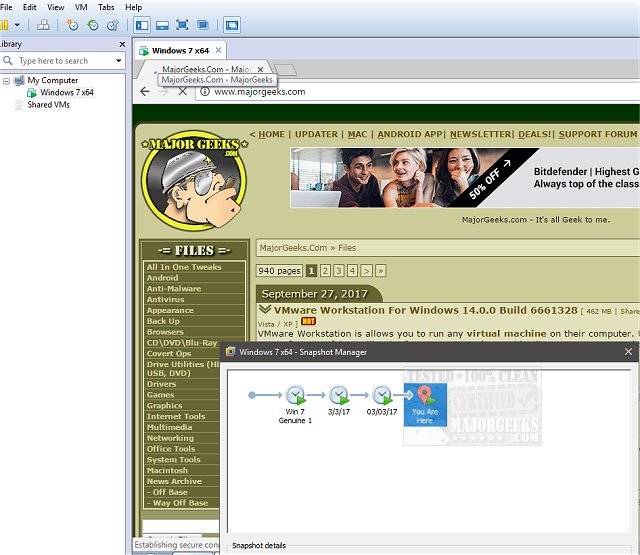
Task: Open the Covert Ops category
Action: click(169, 354)
